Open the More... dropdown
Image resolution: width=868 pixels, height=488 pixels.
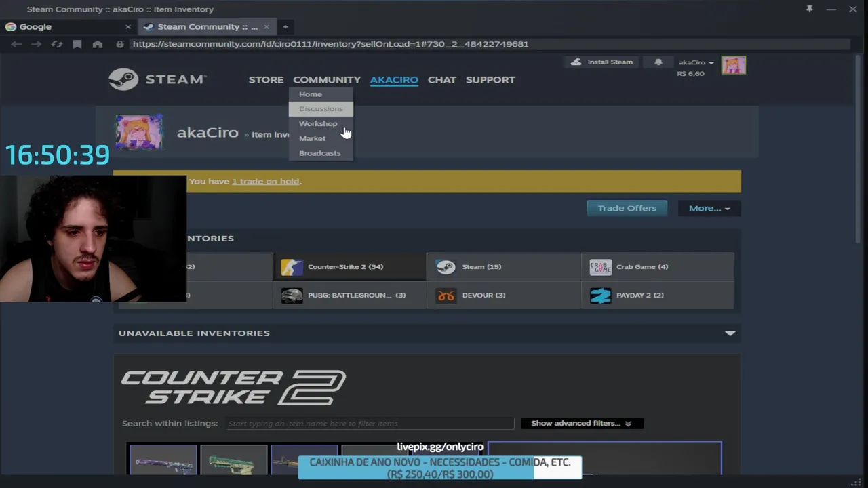pyautogui.click(x=709, y=208)
